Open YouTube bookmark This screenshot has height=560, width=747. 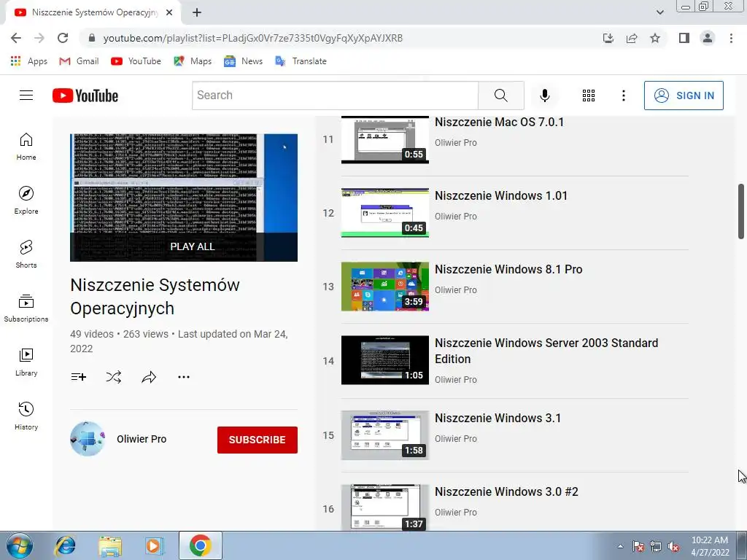pyautogui.click(x=136, y=61)
